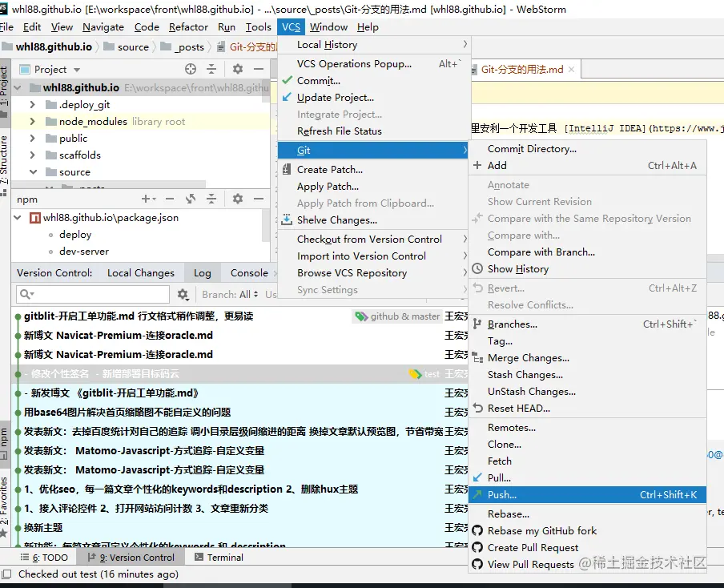Select the 换新主题 commit row
724x588 pixels.
click(240, 527)
